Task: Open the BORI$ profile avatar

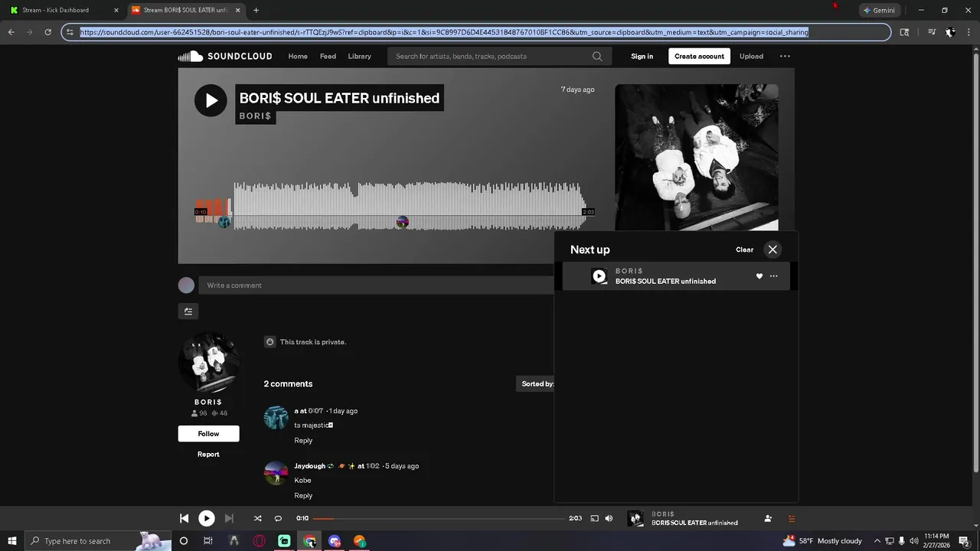Action: (208, 362)
